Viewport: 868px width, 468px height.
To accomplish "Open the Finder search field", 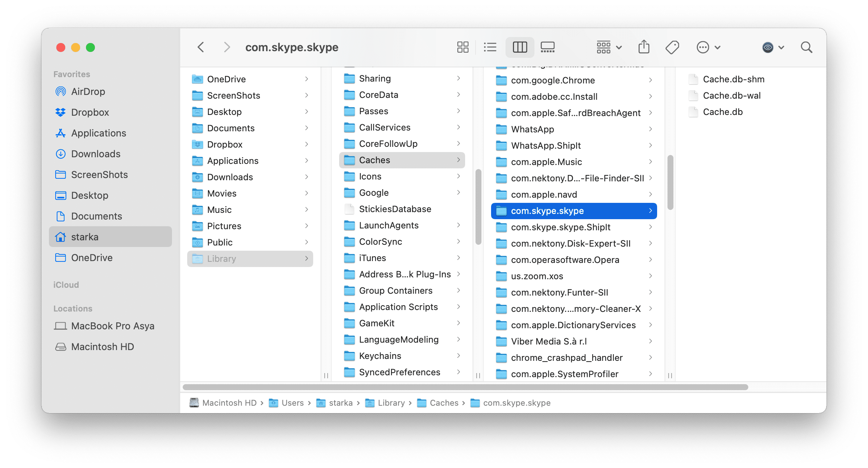I will click(806, 47).
